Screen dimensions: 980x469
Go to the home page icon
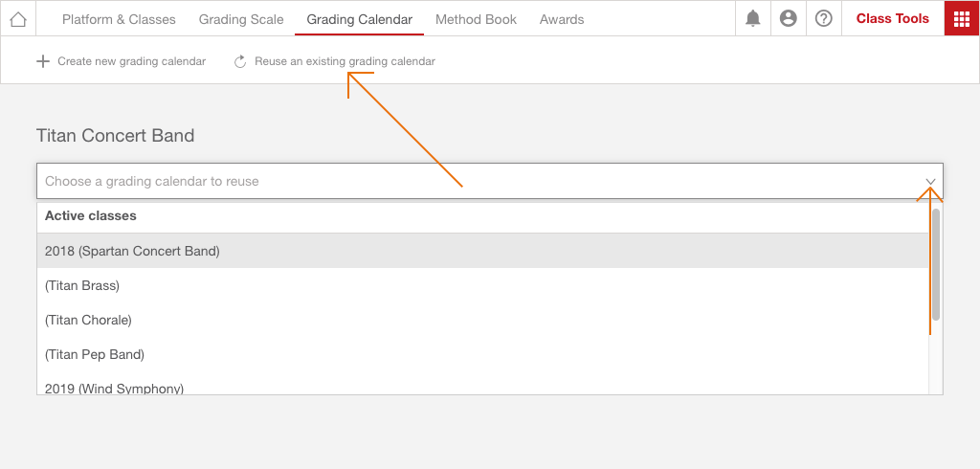pos(18,19)
